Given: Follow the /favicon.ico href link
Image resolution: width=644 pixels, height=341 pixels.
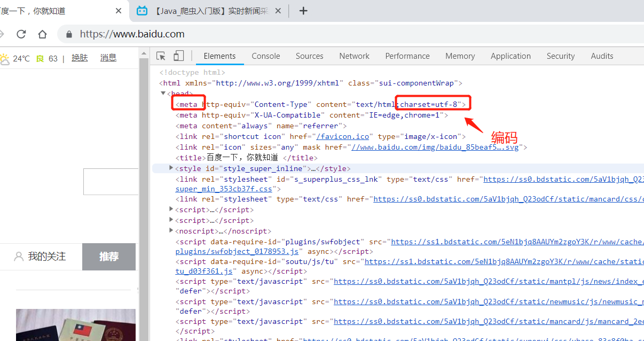Looking at the screenshot, I should coord(342,136).
